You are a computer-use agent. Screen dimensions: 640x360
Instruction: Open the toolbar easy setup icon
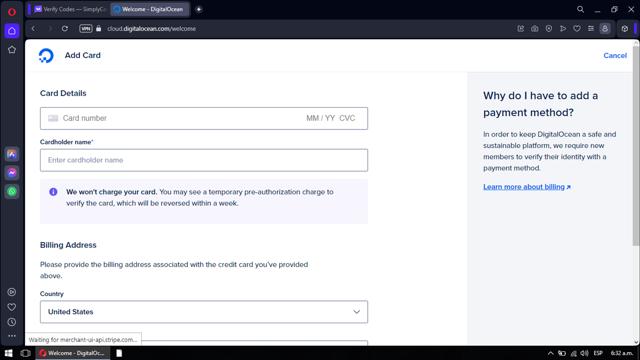(x=591, y=29)
